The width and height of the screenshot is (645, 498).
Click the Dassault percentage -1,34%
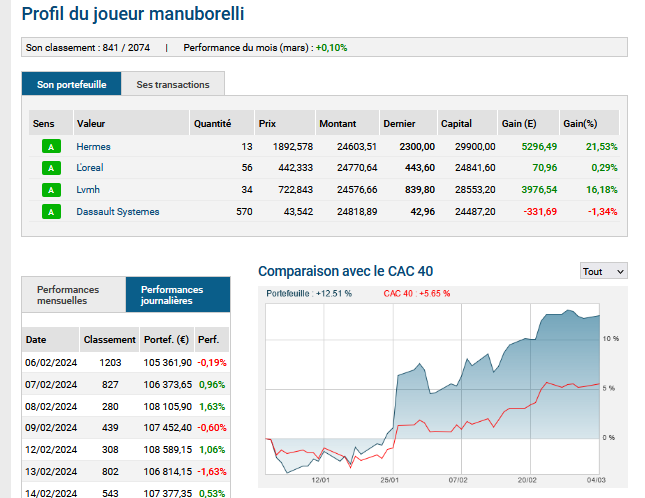pyautogui.click(x=603, y=212)
